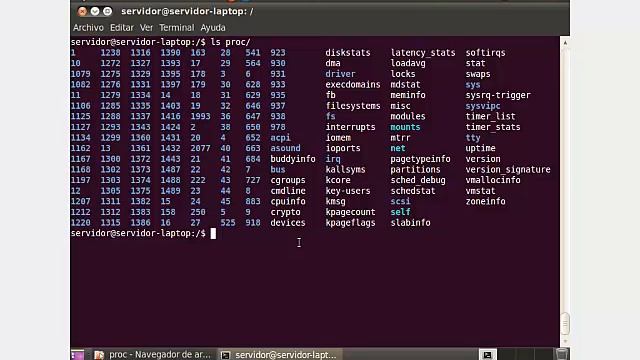Click the terminal scrollbar thumb

pos(565,324)
